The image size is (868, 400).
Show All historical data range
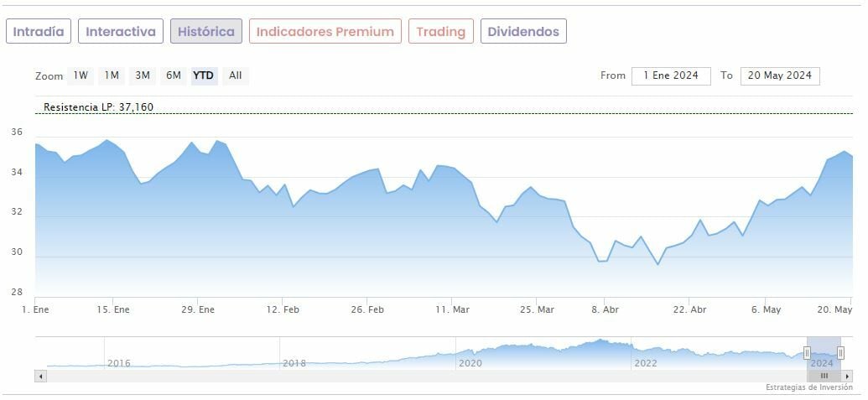[236, 75]
